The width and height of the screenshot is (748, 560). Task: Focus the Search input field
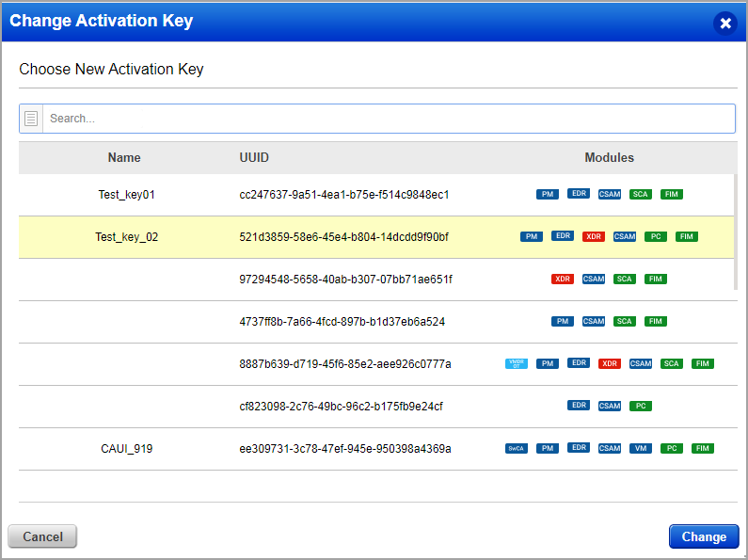(x=389, y=119)
